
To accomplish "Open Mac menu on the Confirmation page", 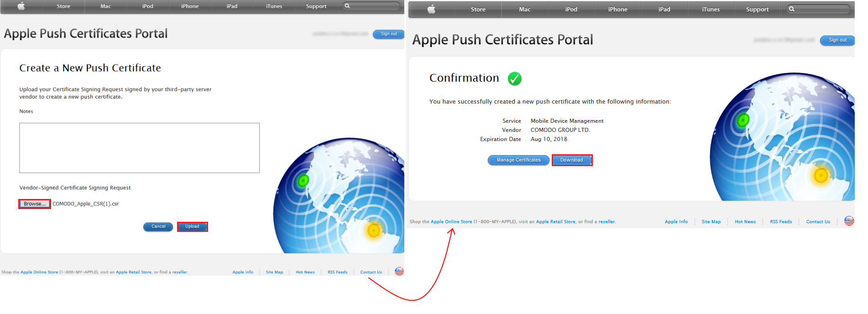I will click(525, 10).
